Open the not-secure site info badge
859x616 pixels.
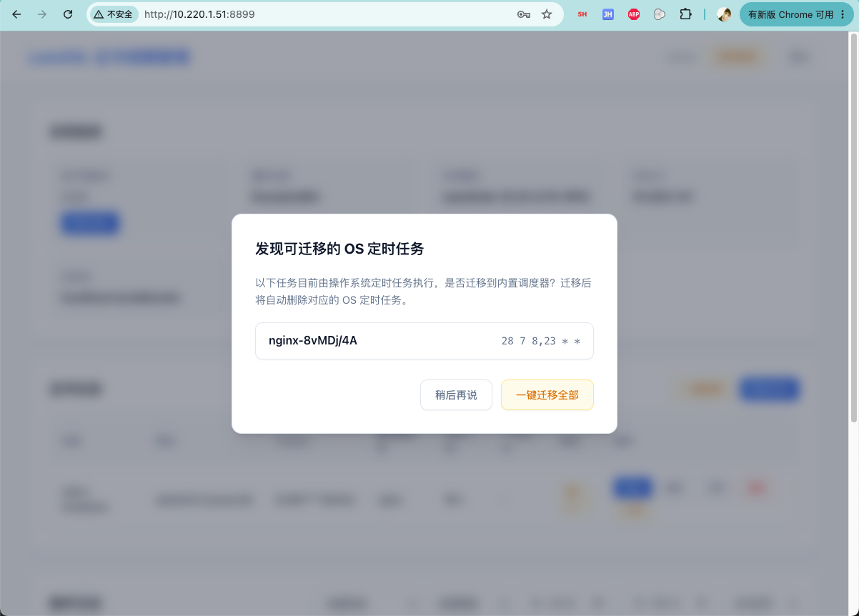pyautogui.click(x=114, y=14)
